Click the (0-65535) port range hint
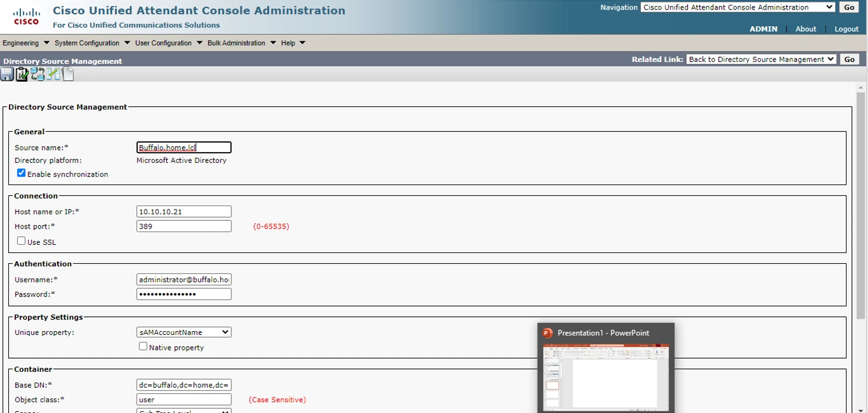 pyautogui.click(x=271, y=227)
